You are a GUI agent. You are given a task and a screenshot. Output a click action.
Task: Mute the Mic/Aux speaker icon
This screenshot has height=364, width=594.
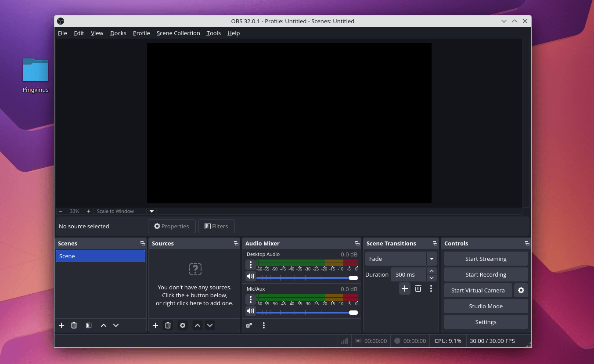tap(250, 311)
